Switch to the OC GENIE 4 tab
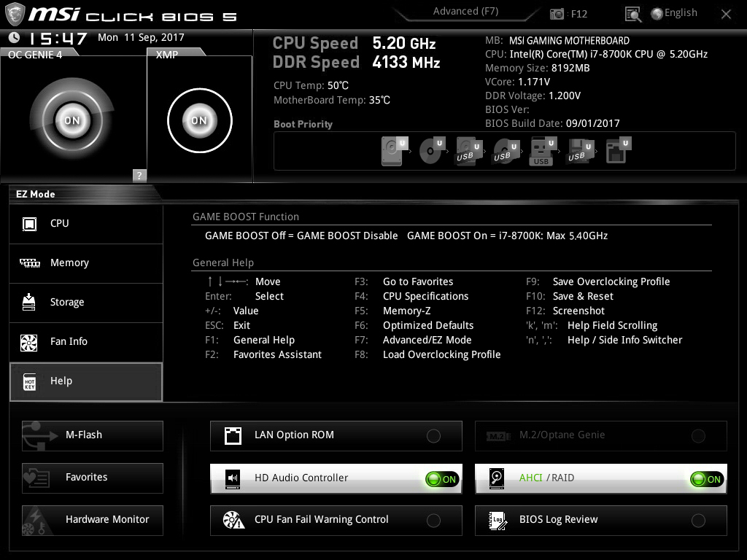 (35, 55)
